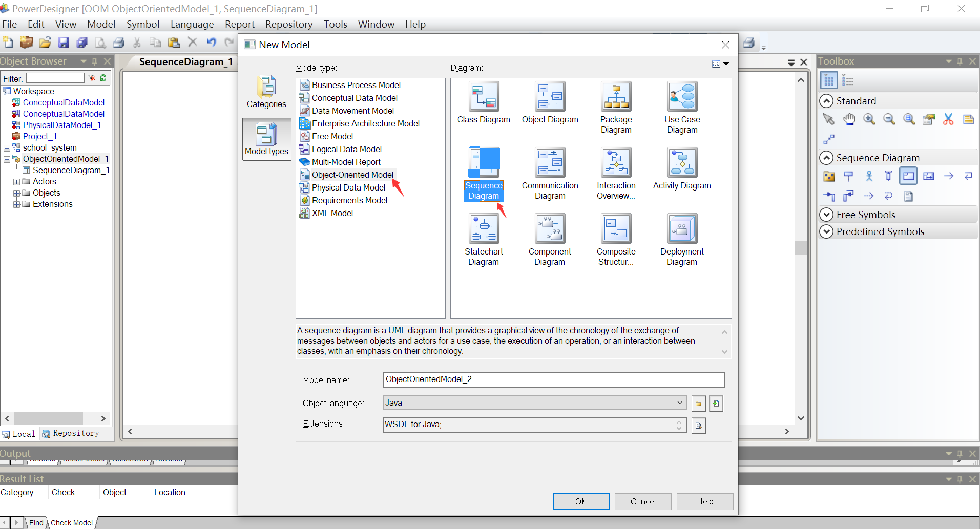This screenshot has width=980, height=529.
Task: Open the Extensions selection icon button
Action: click(698, 426)
